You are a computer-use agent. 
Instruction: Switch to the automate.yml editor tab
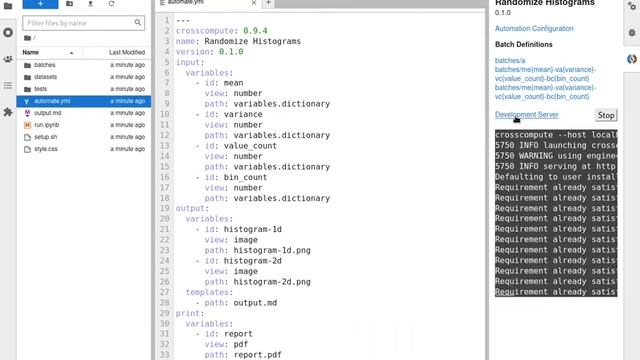(209, 3)
